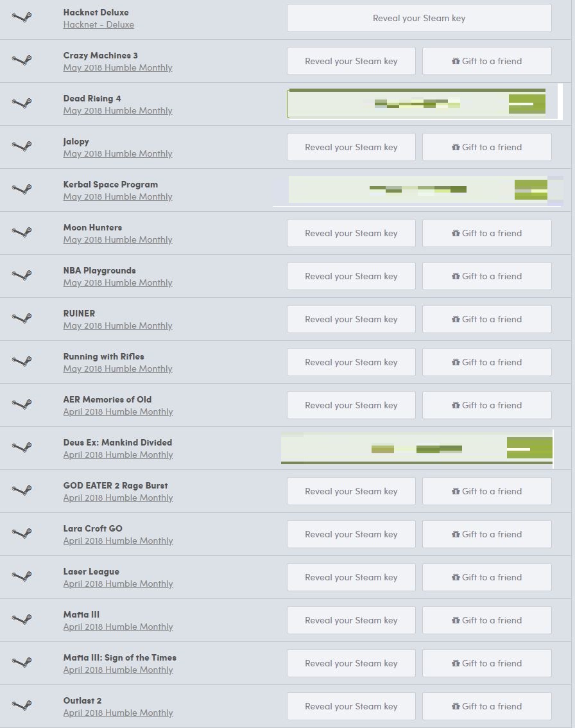This screenshot has height=728, width=575.
Task: Click the Steam icon next to RUINER
Action: coord(22,318)
